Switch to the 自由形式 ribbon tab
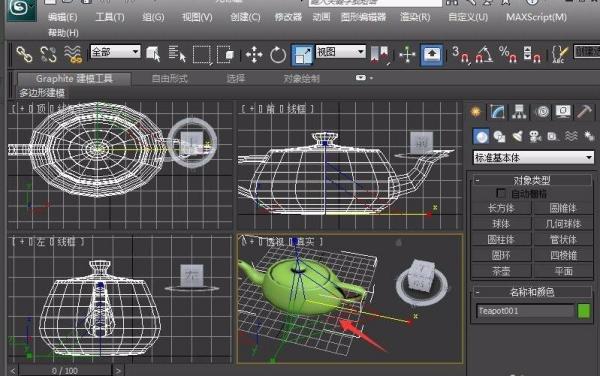Image resolution: width=600 pixels, height=376 pixels. tap(170, 78)
